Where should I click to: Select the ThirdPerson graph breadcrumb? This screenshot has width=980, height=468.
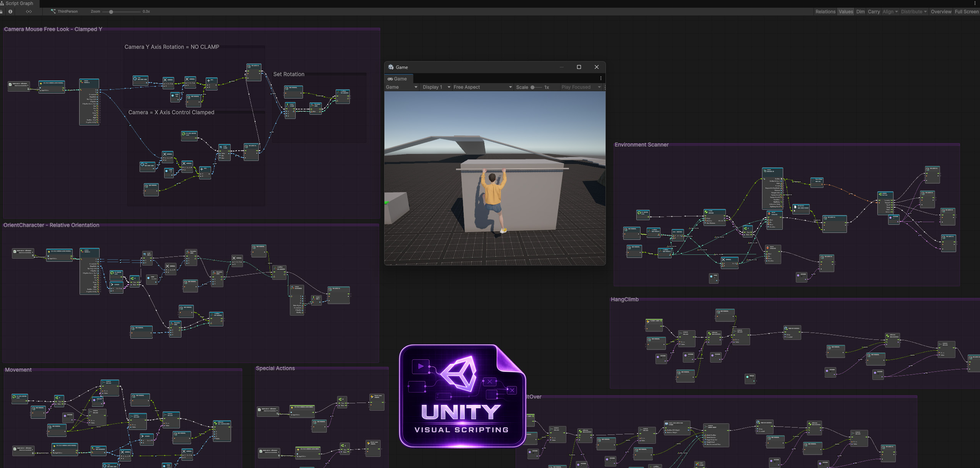tap(64, 12)
